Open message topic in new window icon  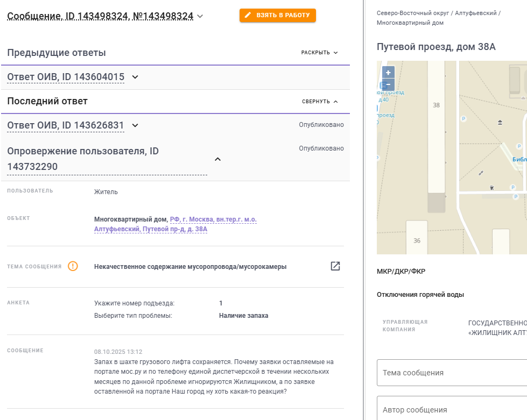(x=335, y=266)
